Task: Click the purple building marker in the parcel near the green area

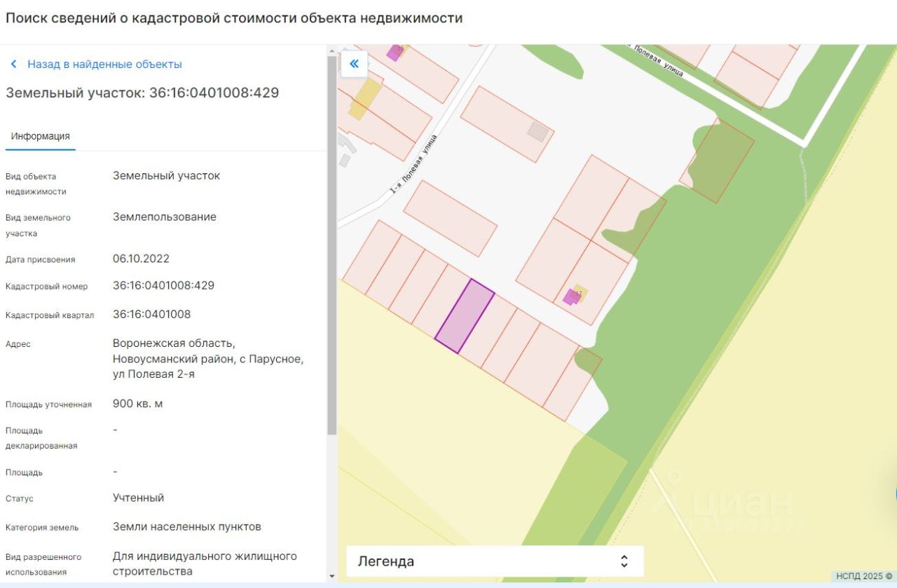Action: (571, 296)
